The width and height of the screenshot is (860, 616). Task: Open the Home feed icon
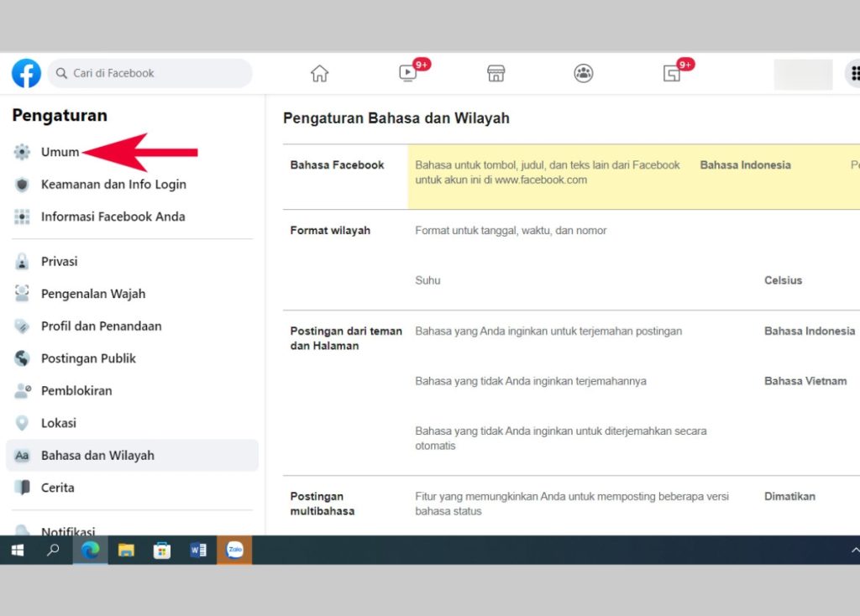click(319, 73)
